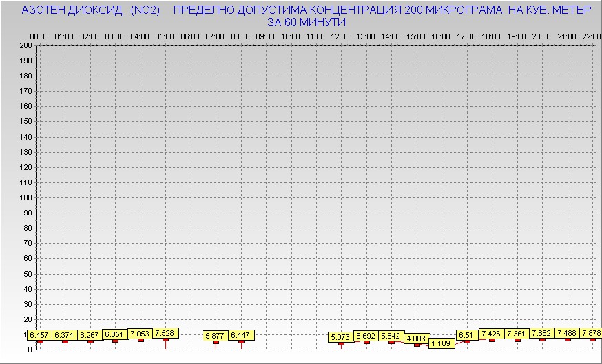Click the ЗА 60 МИНУТИ subtitle text

tap(306, 22)
